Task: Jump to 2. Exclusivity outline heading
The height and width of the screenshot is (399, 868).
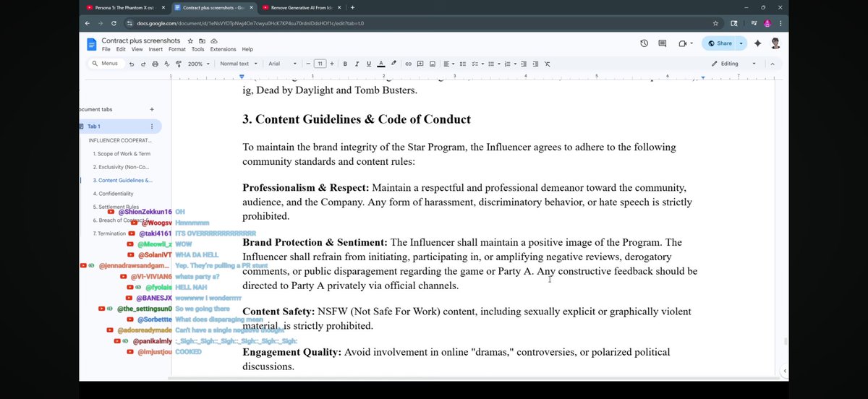Action: tap(122, 167)
